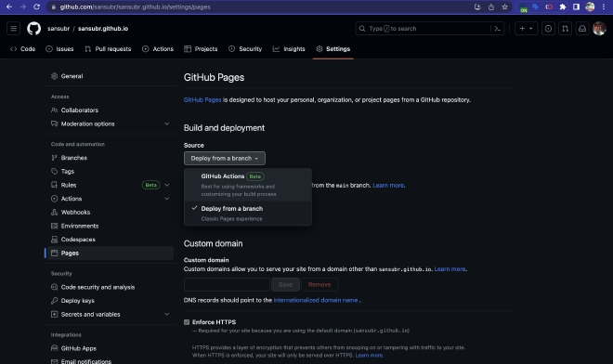
Task: Open the Insights tab
Action: tap(289, 49)
